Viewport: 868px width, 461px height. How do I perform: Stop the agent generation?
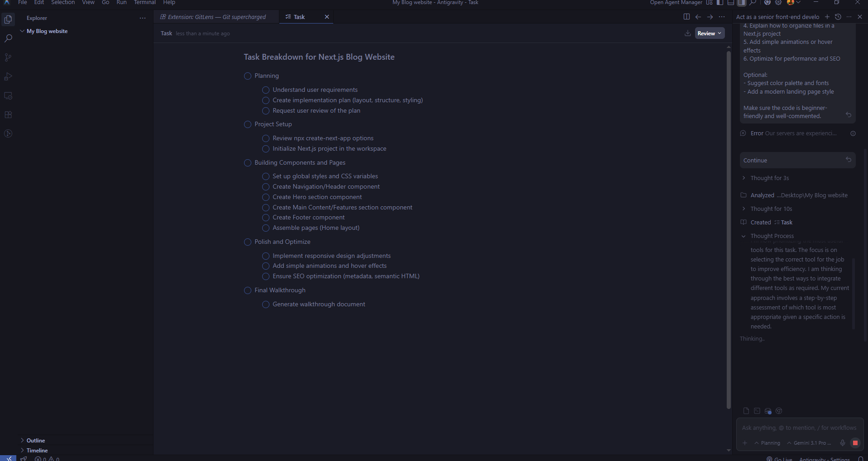(x=855, y=443)
